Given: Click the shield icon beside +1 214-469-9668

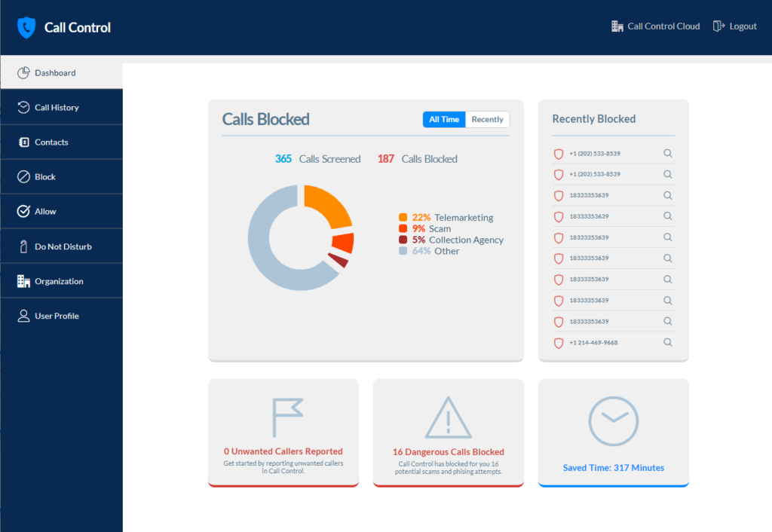Looking at the screenshot, I should point(558,342).
